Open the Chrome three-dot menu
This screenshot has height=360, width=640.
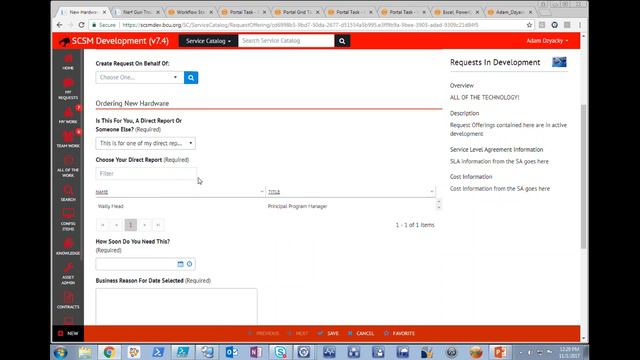(x=580, y=25)
